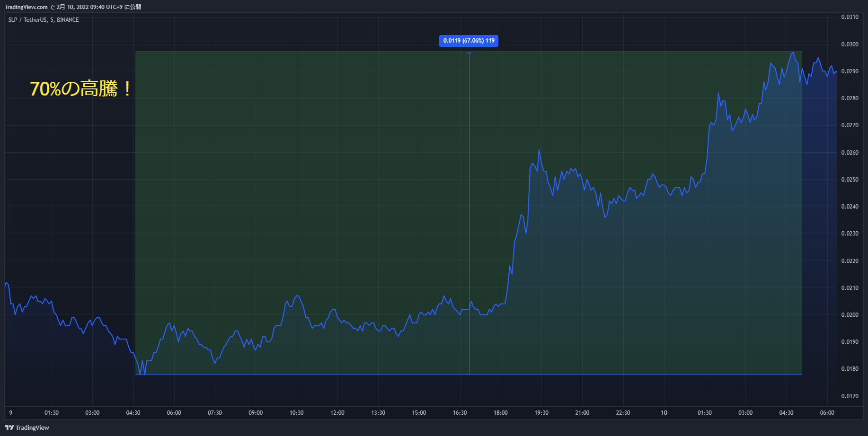Click the TradingView.com publication header text
This screenshot has height=436, width=868.
tap(73, 7)
